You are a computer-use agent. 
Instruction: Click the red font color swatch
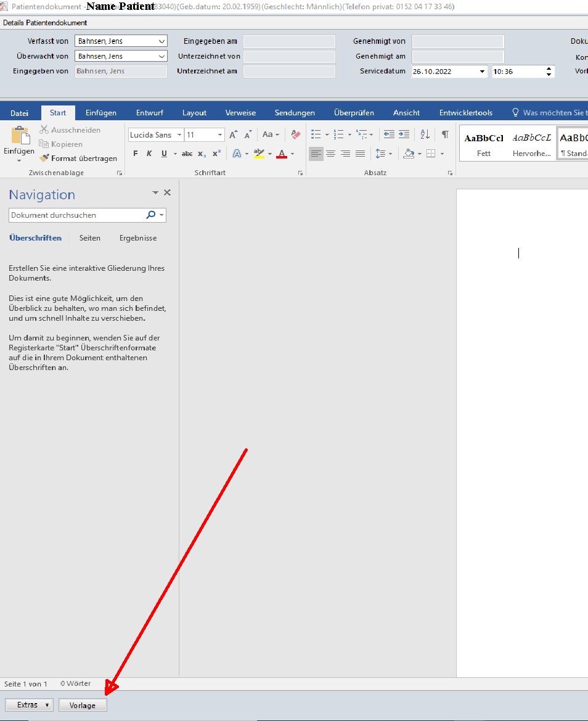click(282, 154)
